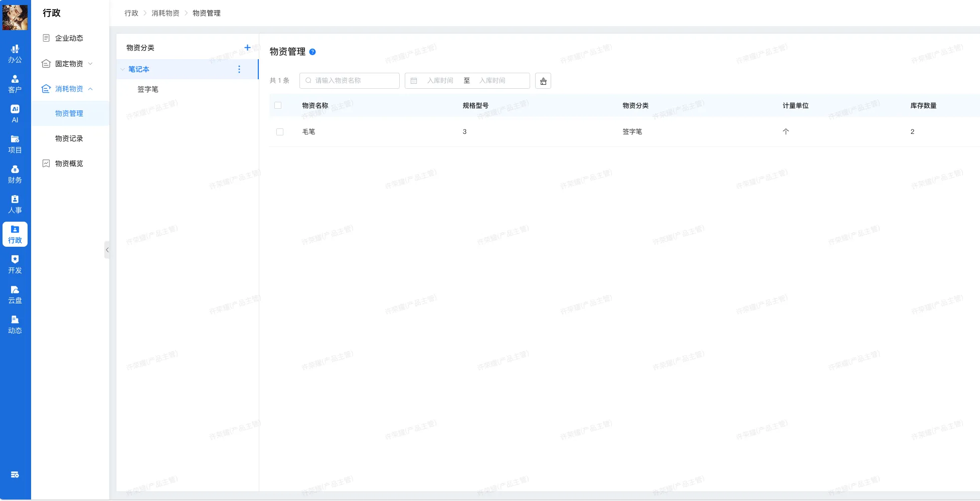Click the unit value 个

786,132
